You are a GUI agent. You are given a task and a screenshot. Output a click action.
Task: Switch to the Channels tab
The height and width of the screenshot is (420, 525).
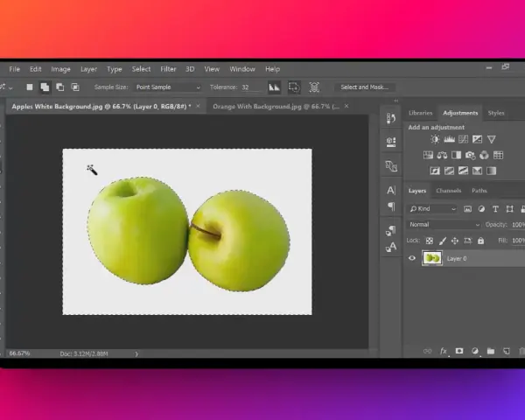coord(448,191)
